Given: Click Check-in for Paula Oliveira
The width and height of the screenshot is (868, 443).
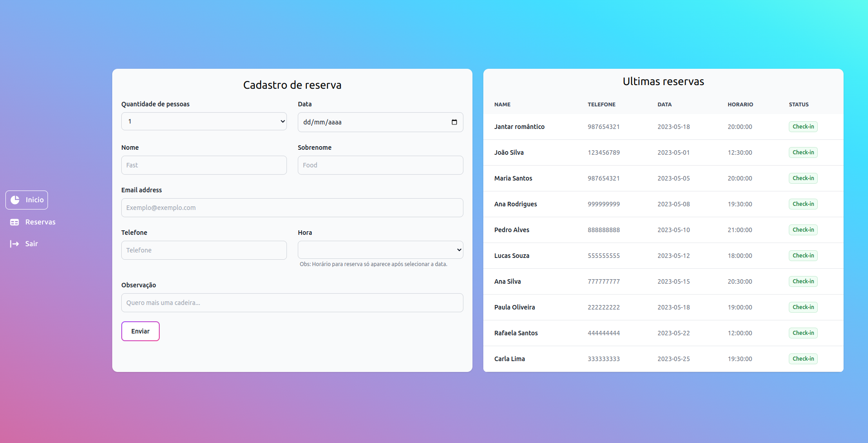Looking at the screenshot, I should [x=803, y=307].
